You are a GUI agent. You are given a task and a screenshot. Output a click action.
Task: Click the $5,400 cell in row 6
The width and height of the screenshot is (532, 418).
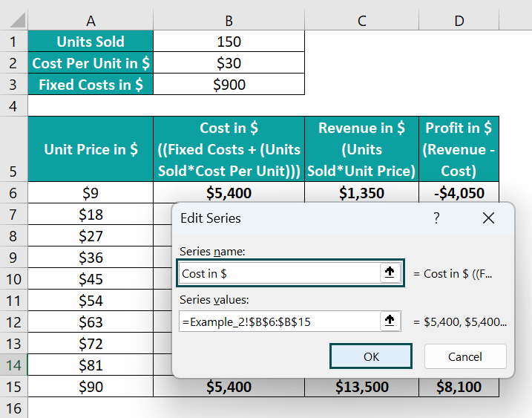tap(229, 192)
